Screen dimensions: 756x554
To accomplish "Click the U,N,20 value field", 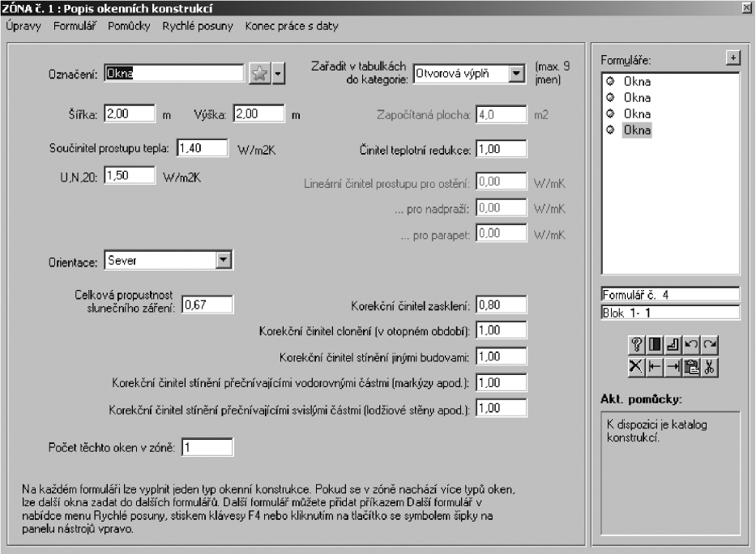I will 130,176.
